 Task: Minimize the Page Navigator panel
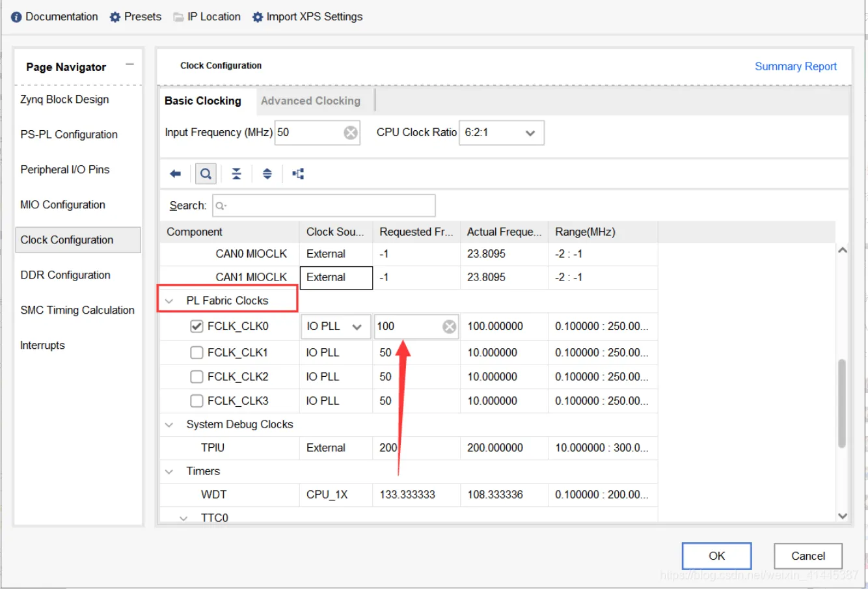129,64
